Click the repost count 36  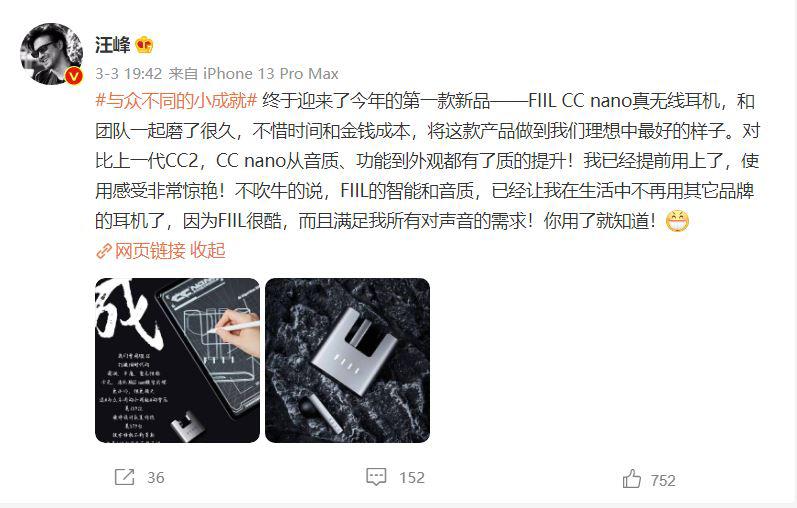point(156,477)
